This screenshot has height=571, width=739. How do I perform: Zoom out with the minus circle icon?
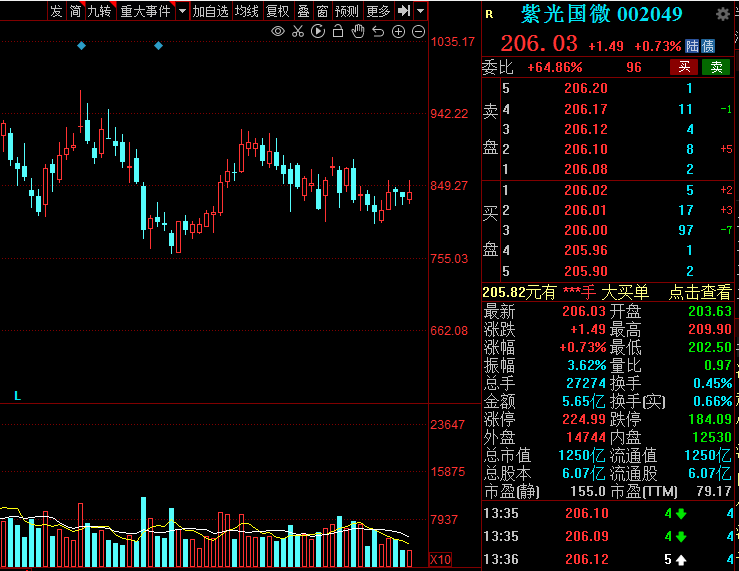pyautogui.click(x=419, y=32)
